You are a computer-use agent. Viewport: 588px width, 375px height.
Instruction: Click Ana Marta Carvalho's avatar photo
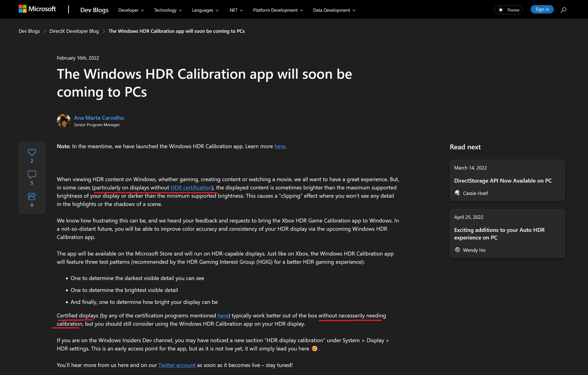[64, 121]
